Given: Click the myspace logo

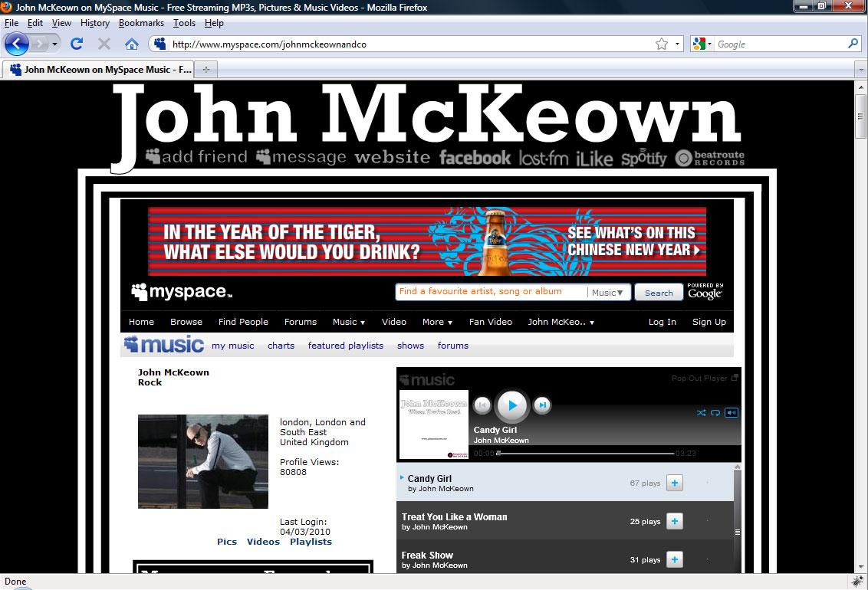Looking at the screenshot, I should [x=182, y=291].
